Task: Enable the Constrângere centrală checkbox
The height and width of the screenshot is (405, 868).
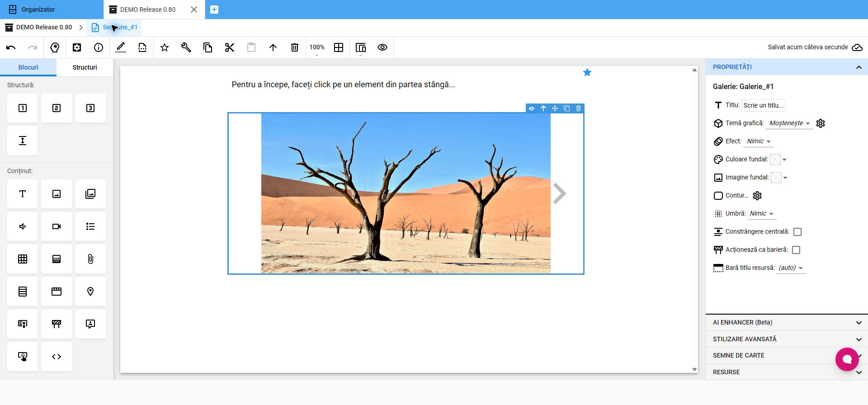Action: [x=797, y=232]
